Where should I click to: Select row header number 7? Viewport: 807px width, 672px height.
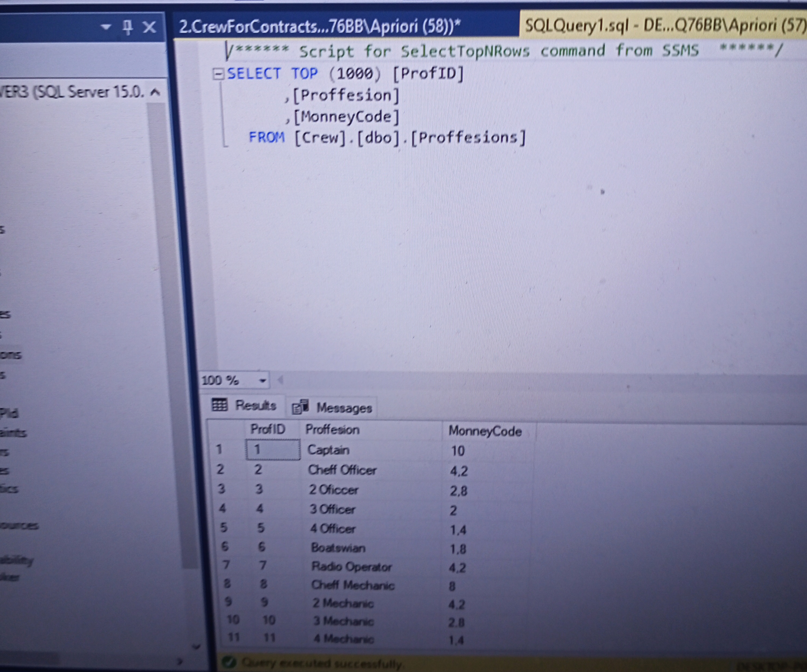(226, 564)
